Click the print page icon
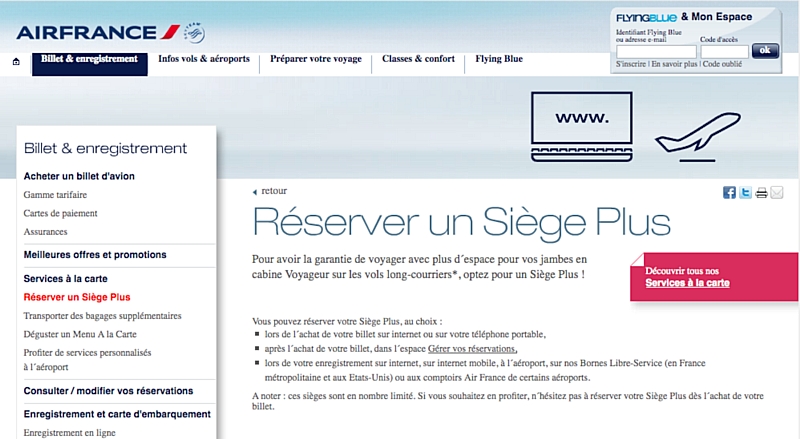 pyautogui.click(x=761, y=193)
